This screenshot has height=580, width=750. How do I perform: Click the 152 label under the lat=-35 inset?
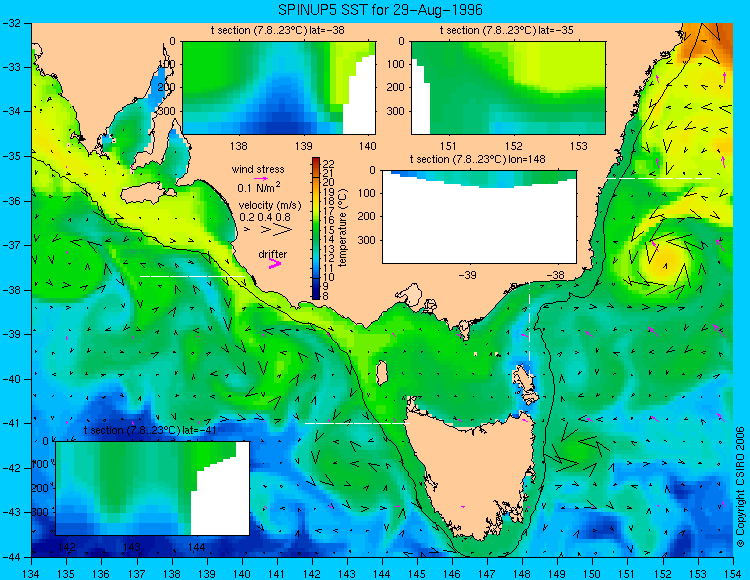(514, 146)
